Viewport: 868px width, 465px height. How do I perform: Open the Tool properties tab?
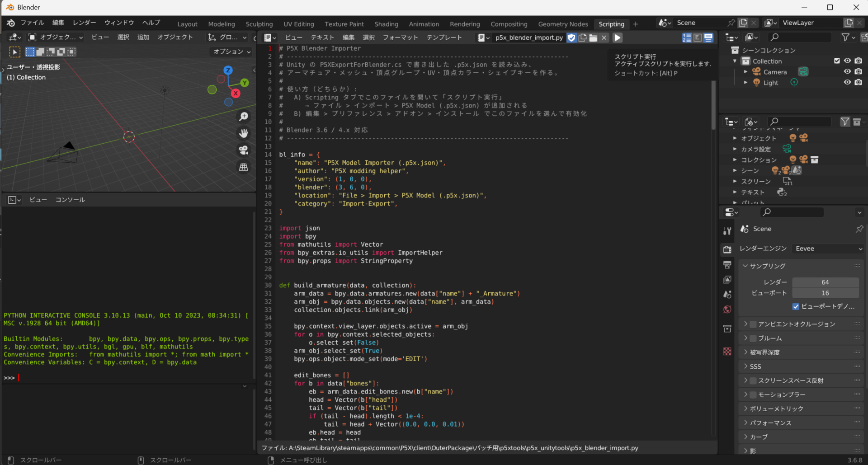[727, 231]
